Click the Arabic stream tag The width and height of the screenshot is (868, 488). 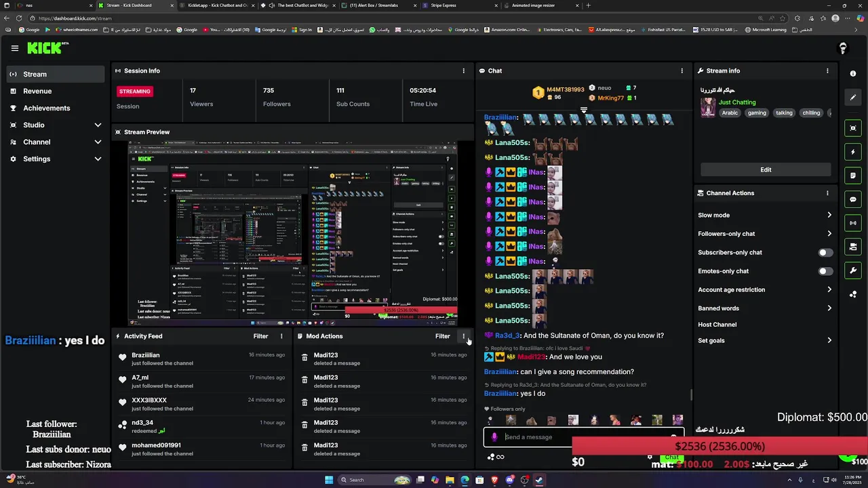click(x=730, y=113)
